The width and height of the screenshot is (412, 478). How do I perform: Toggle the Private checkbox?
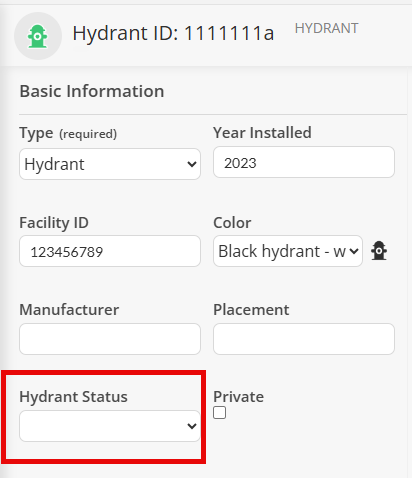219,413
